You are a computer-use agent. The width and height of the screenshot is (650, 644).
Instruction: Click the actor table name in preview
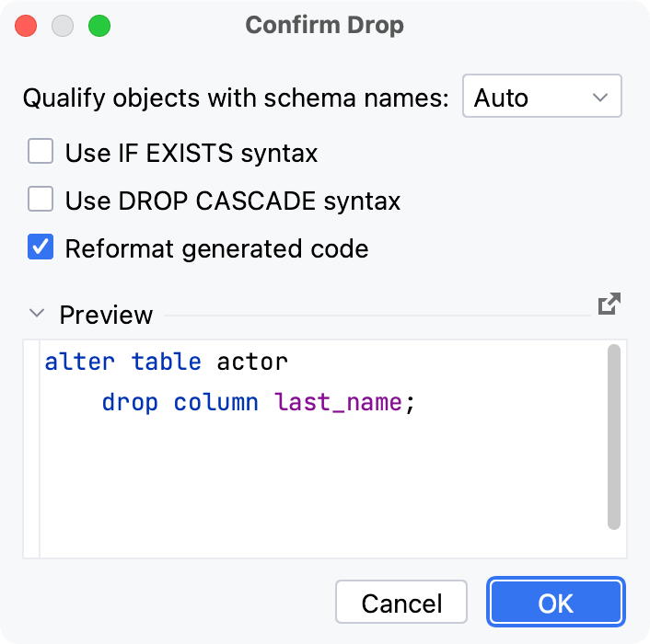[x=252, y=362]
